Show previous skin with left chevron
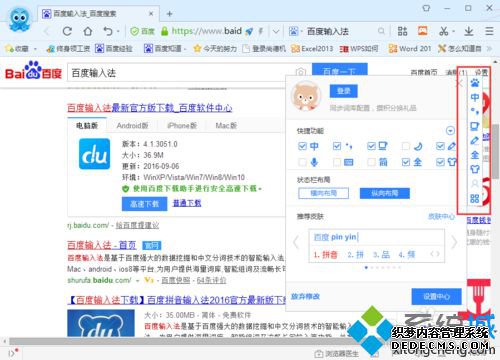Image resolution: width=500 pixels, height=360 pixels. [296, 242]
